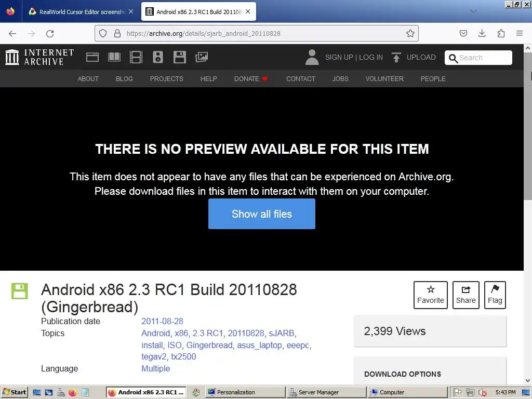The width and height of the screenshot is (532, 399).
Task: Open the PEOPLE menu item
Action: 433,79
